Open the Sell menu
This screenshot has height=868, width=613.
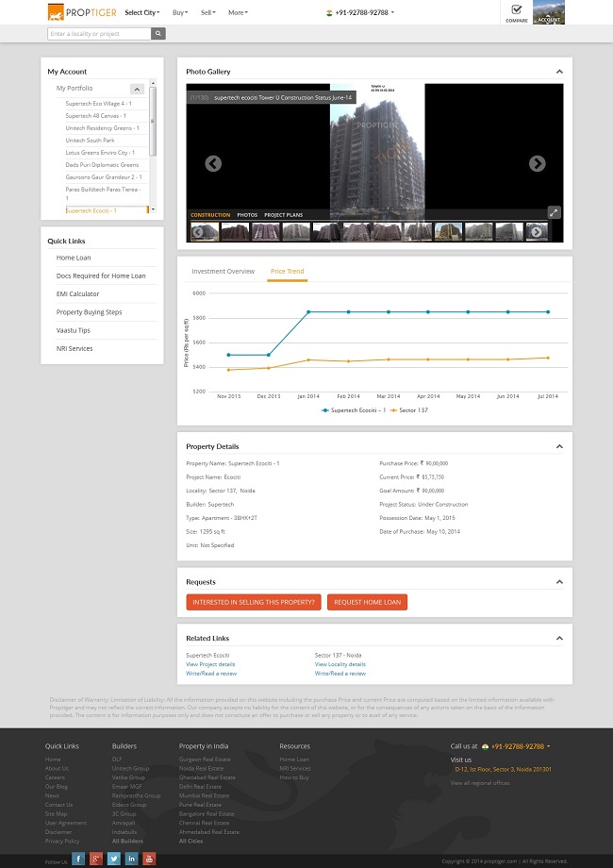pyautogui.click(x=208, y=12)
